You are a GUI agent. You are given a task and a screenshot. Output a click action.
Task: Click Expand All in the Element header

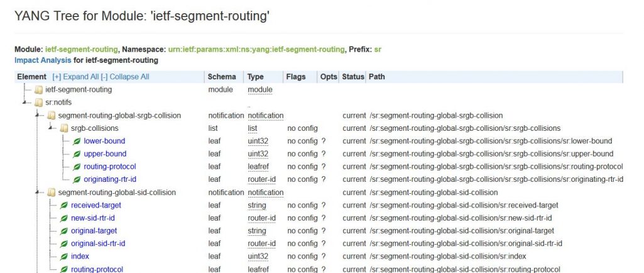click(75, 77)
